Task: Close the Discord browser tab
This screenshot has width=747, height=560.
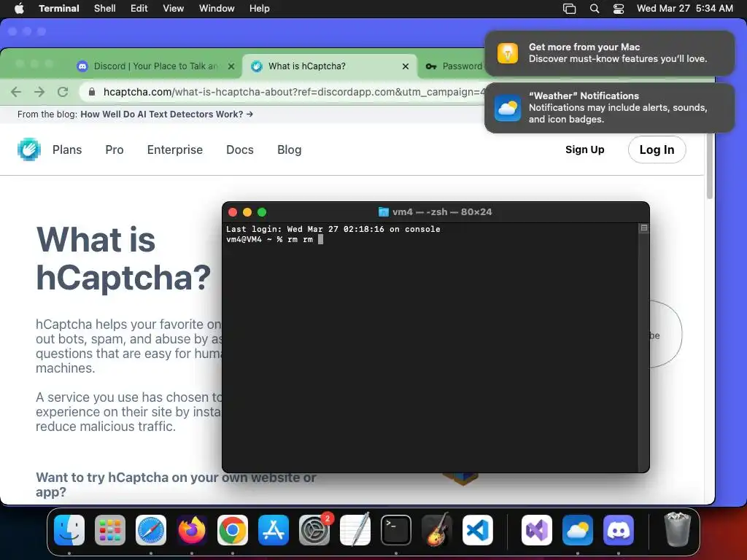Action: pyautogui.click(x=231, y=66)
